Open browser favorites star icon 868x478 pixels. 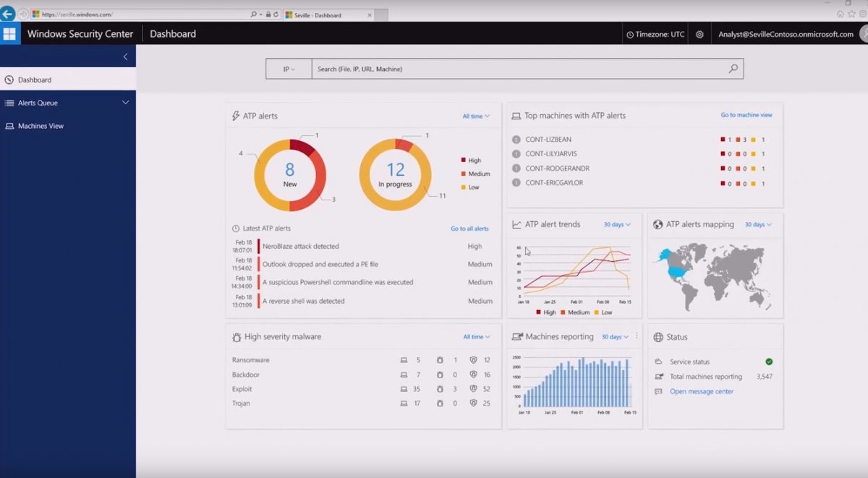[851, 14]
